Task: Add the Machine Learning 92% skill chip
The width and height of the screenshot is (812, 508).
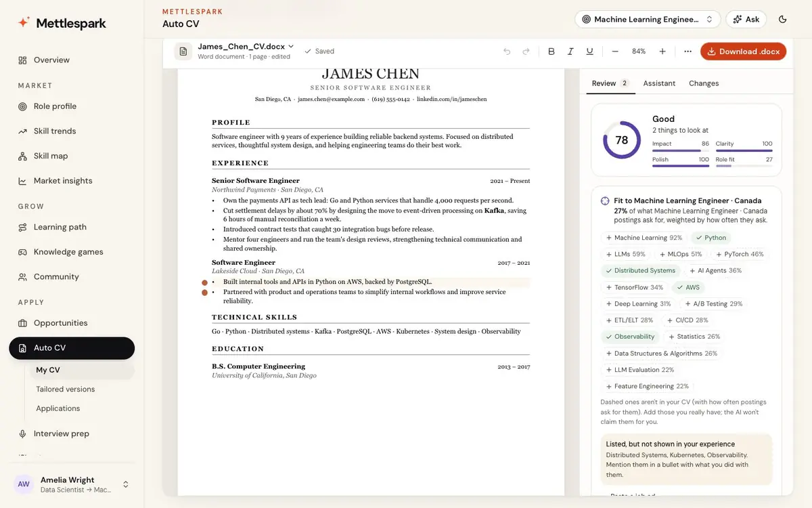Action: (x=644, y=238)
